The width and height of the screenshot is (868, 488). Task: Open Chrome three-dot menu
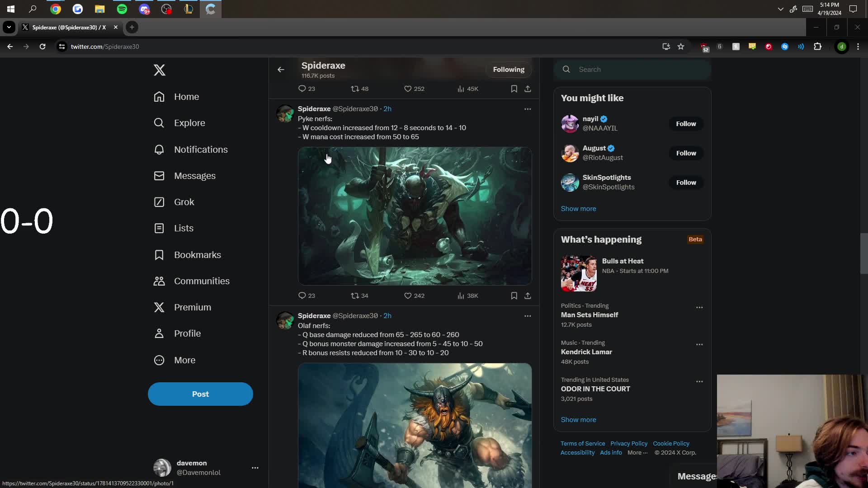(x=858, y=47)
